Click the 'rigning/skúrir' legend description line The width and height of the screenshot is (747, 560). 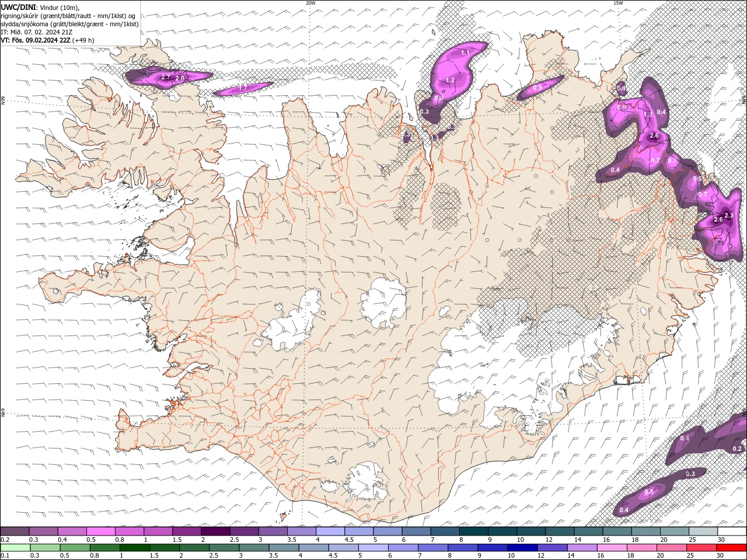[x=68, y=16]
